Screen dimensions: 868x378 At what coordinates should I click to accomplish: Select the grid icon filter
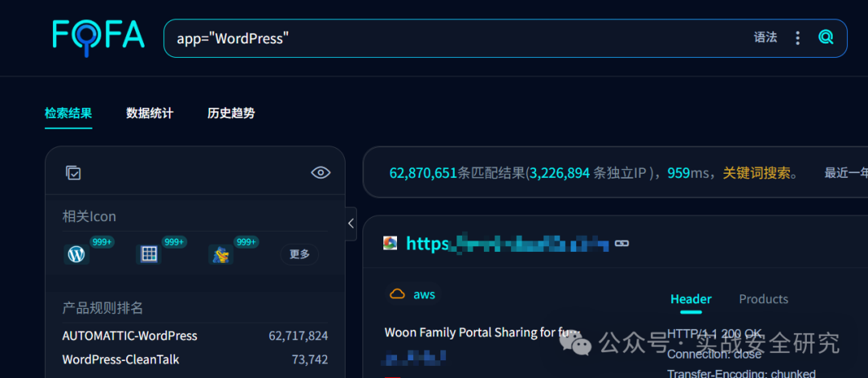(x=149, y=254)
